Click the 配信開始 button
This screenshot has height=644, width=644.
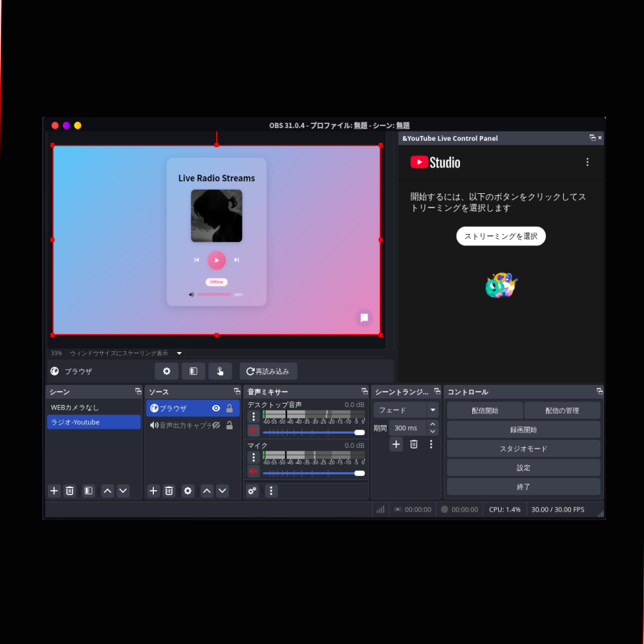484,411
